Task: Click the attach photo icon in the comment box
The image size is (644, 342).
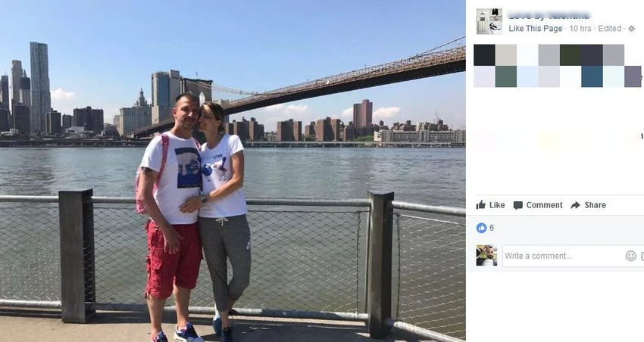Action: click(x=642, y=256)
